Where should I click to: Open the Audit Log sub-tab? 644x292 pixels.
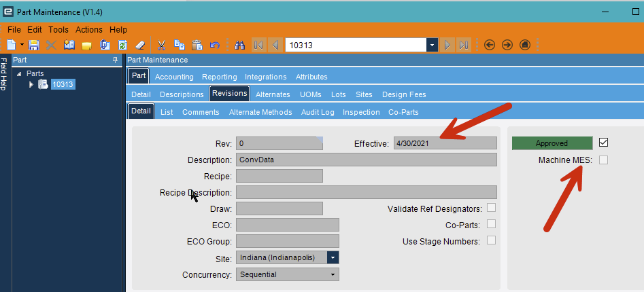pyautogui.click(x=318, y=112)
